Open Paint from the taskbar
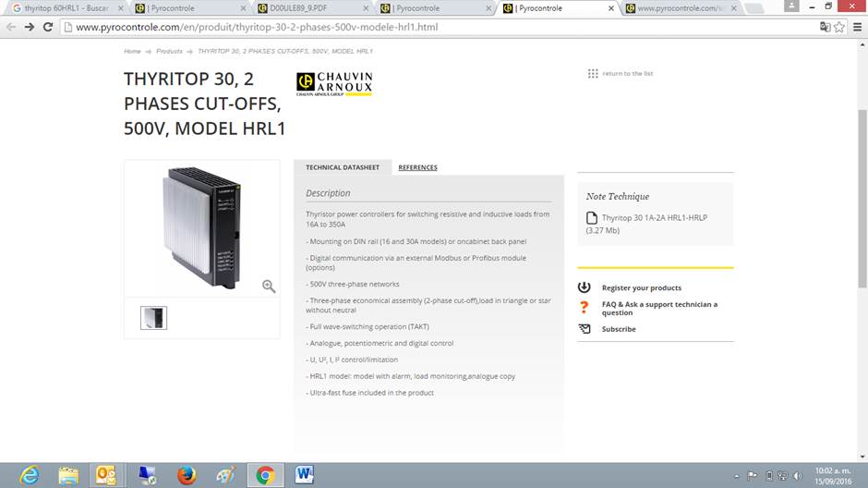Viewport: 868px width, 488px height. point(225,475)
